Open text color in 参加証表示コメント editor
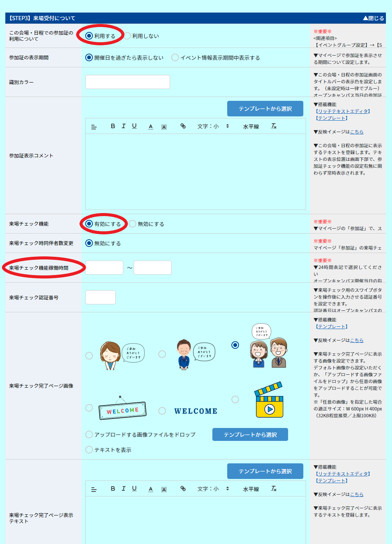 click(x=151, y=127)
